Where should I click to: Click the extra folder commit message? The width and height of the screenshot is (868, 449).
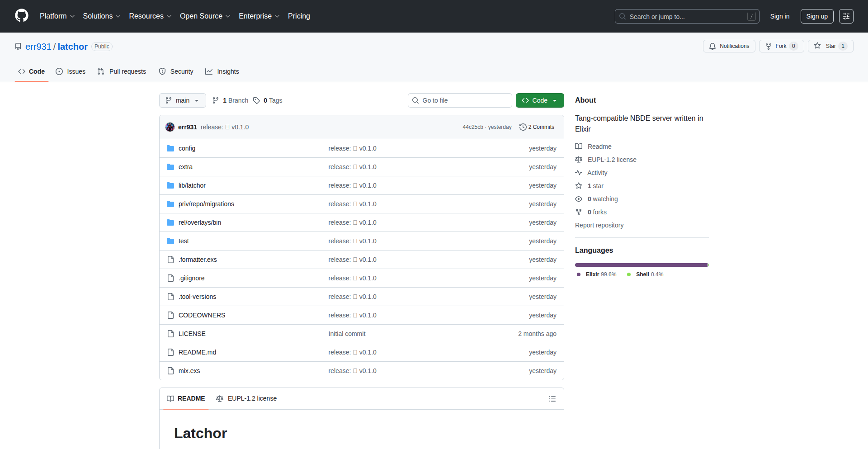(x=352, y=167)
